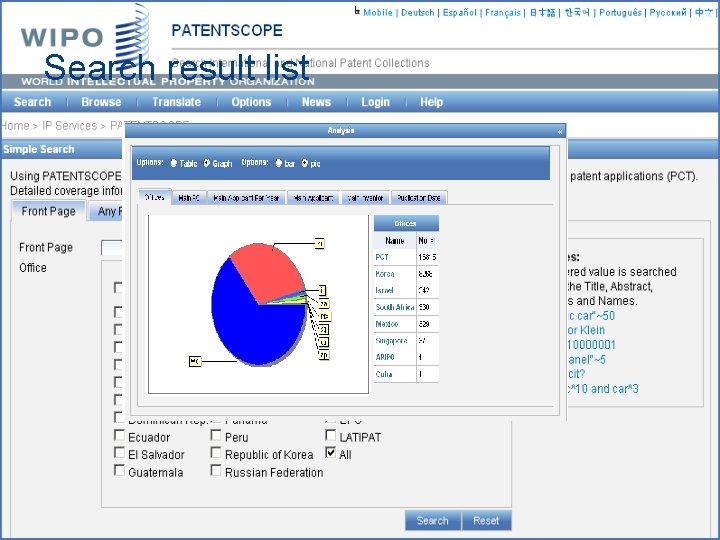
Task: Sort by the Name column header
Action: pos(395,241)
